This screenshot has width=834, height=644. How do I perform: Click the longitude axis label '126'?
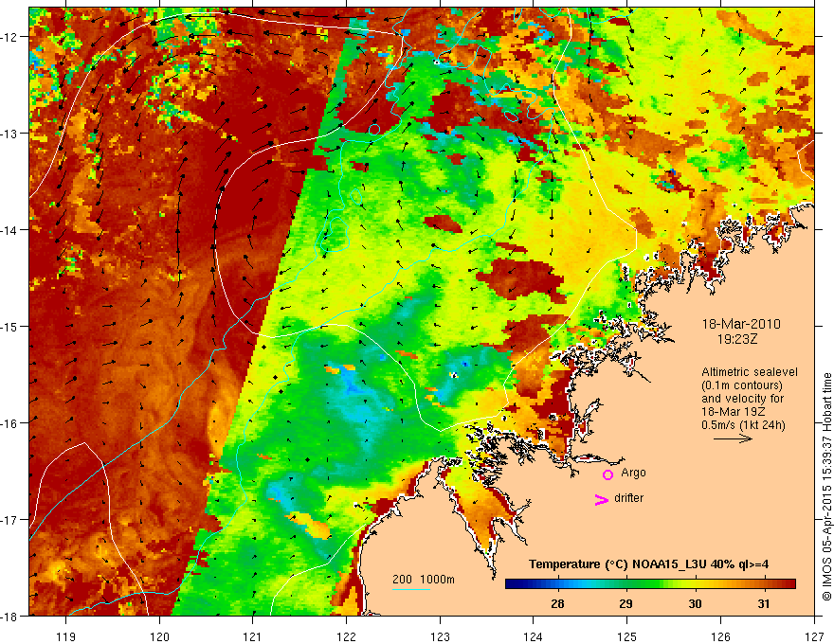pos(720,636)
